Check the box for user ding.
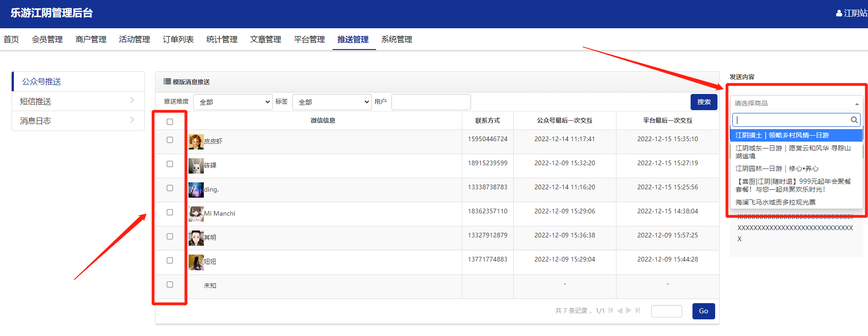 click(x=170, y=188)
